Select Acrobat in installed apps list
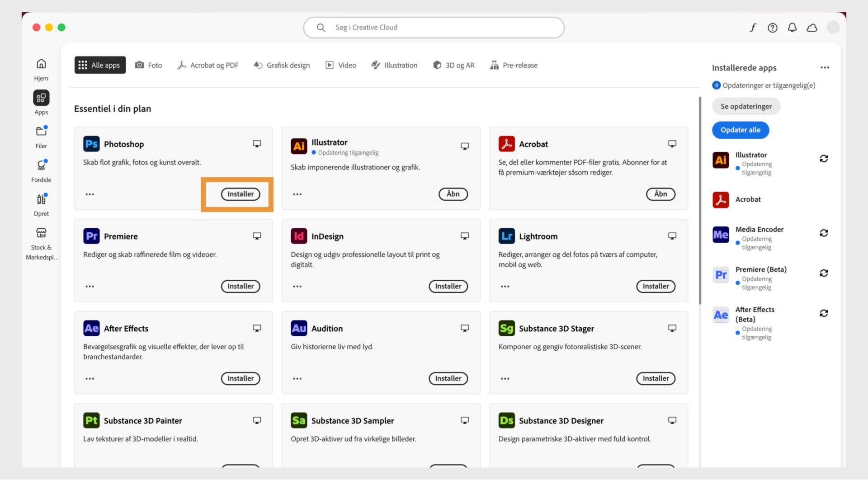Image resolution: width=868 pixels, height=480 pixels. [748, 199]
